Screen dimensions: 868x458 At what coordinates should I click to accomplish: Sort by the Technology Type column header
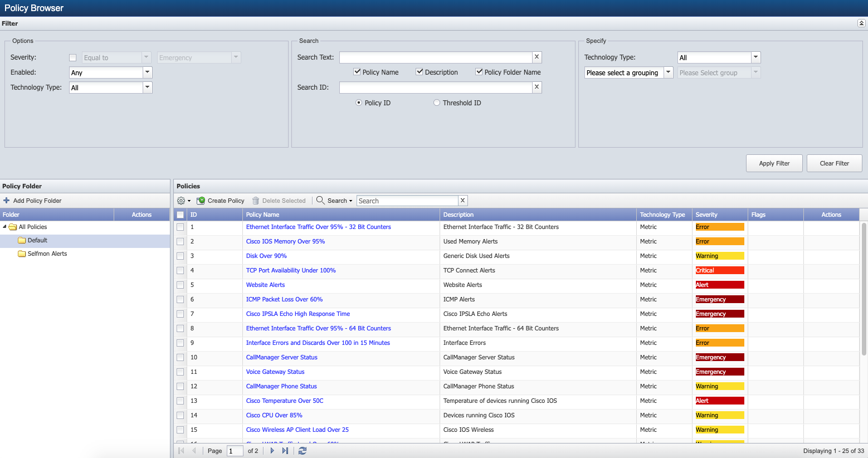pos(665,215)
